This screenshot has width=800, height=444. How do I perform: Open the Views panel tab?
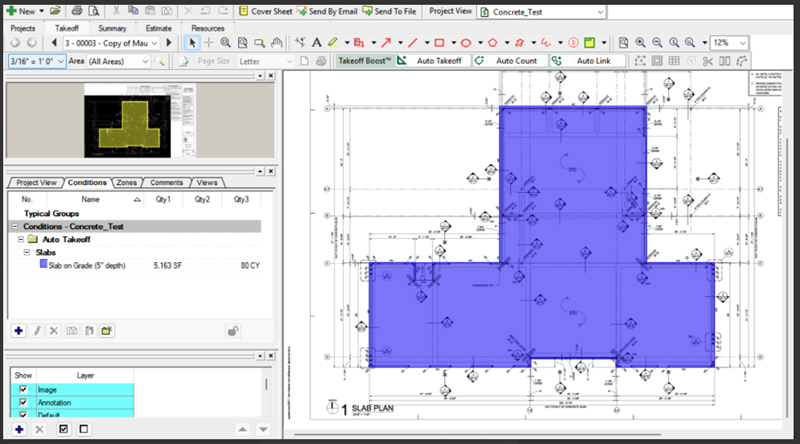click(x=207, y=182)
